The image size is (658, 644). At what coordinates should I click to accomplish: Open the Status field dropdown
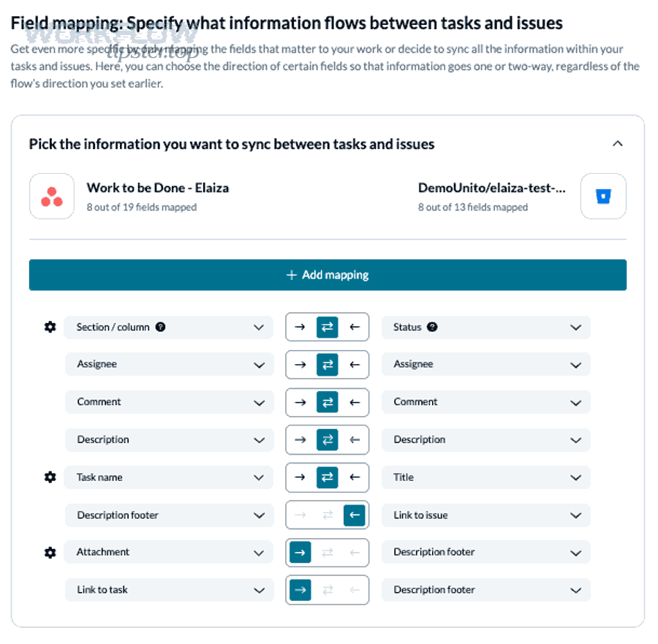576,327
